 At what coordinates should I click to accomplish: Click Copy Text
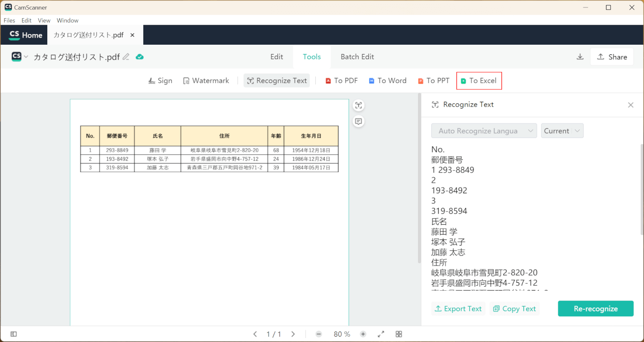[515, 309]
